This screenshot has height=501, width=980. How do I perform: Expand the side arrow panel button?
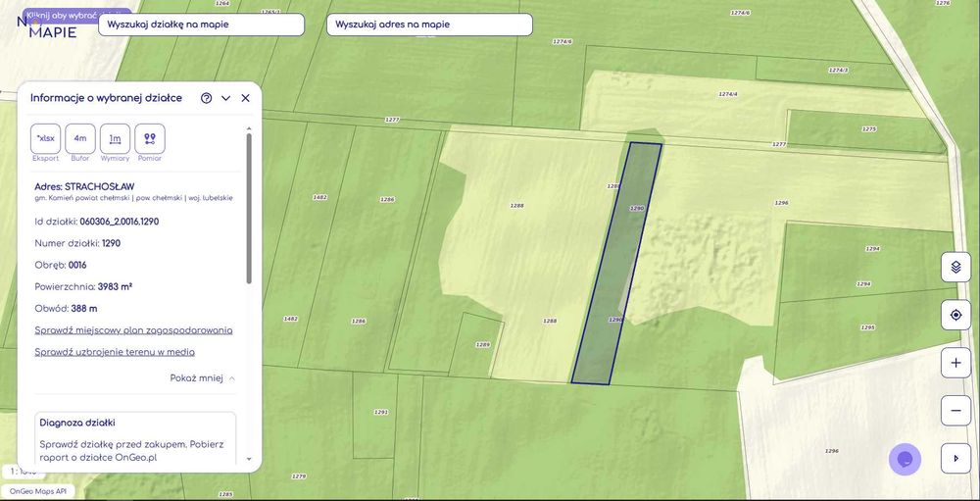pyautogui.click(x=955, y=459)
